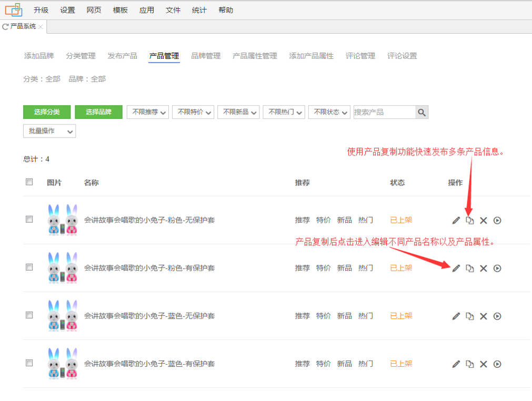The width and height of the screenshot is (532, 401).
Task: Click the 搜索产品 search input field
Action: pyautogui.click(x=384, y=112)
